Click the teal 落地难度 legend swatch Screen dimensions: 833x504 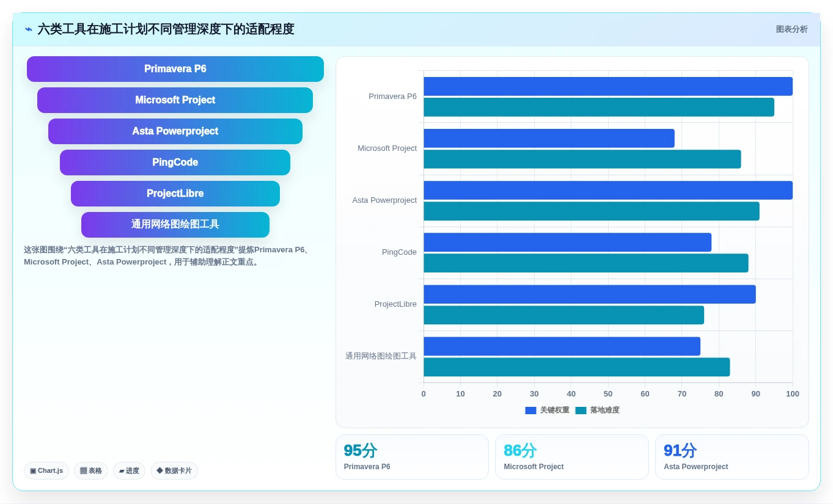point(581,411)
